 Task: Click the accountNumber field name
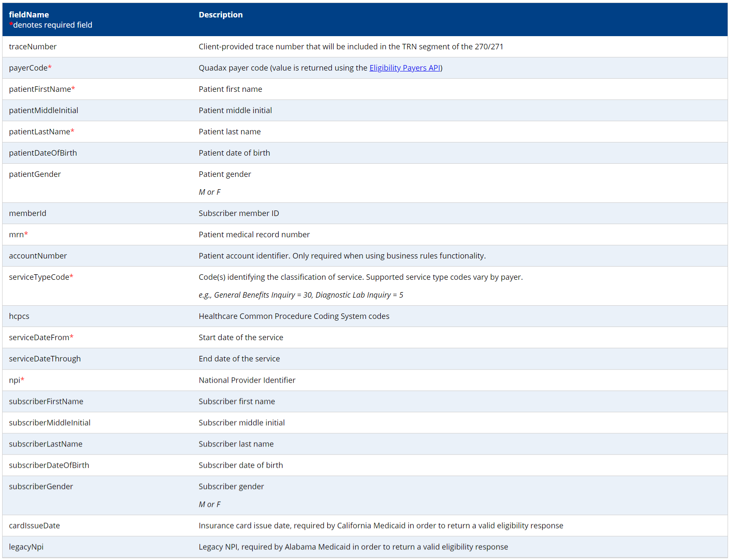pyautogui.click(x=38, y=256)
